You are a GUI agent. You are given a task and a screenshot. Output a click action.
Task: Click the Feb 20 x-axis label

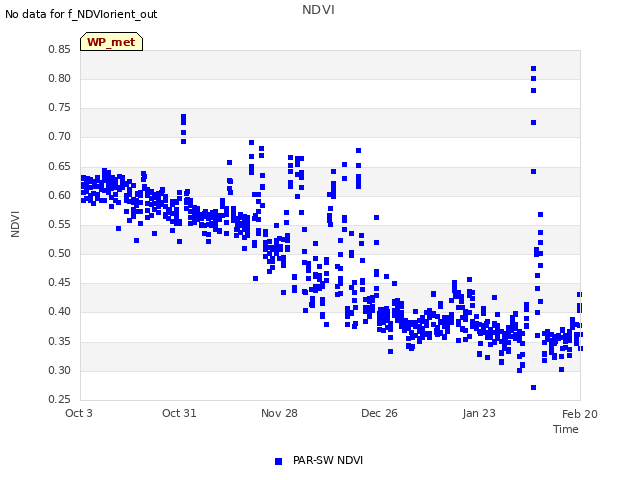pyautogui.click(x=580, y=414)
